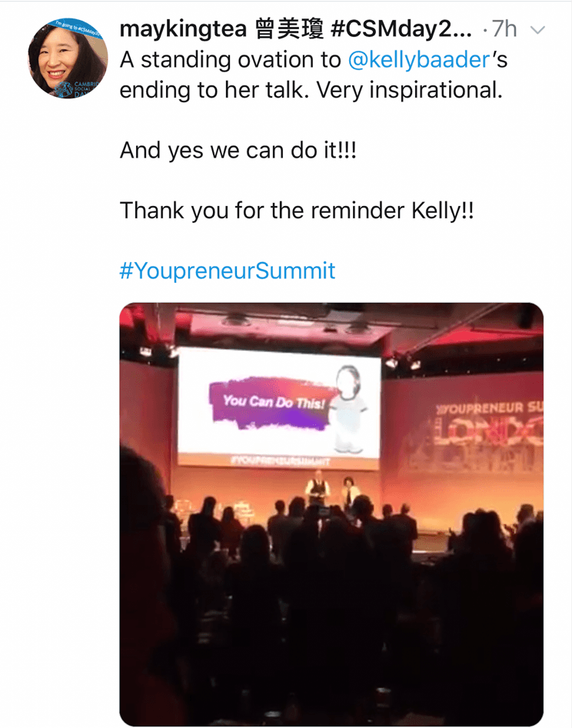This screenshot has width=572, height=728.
Task: Open the @kellybaader mention
Action: click(x=419, y=60)
